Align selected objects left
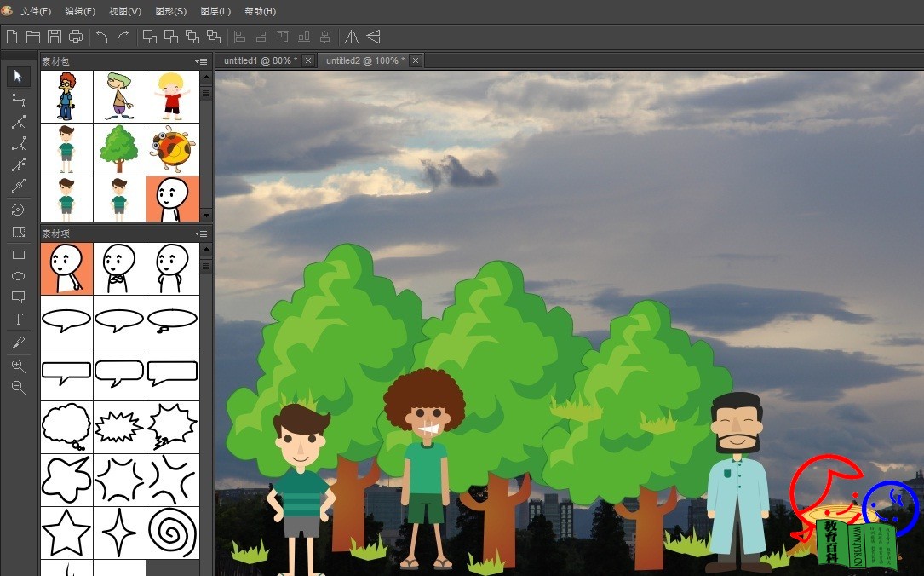 [x=240, y=37]
